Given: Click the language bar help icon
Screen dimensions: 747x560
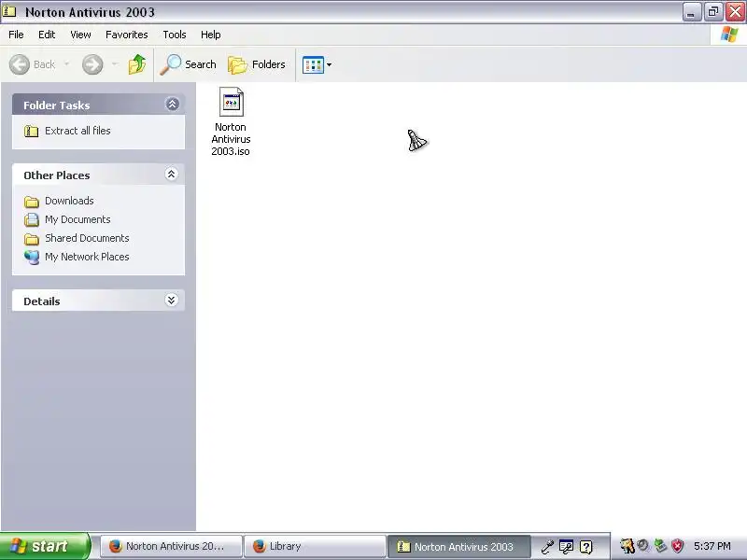Looking at the screenshot, I should point(586,547).
